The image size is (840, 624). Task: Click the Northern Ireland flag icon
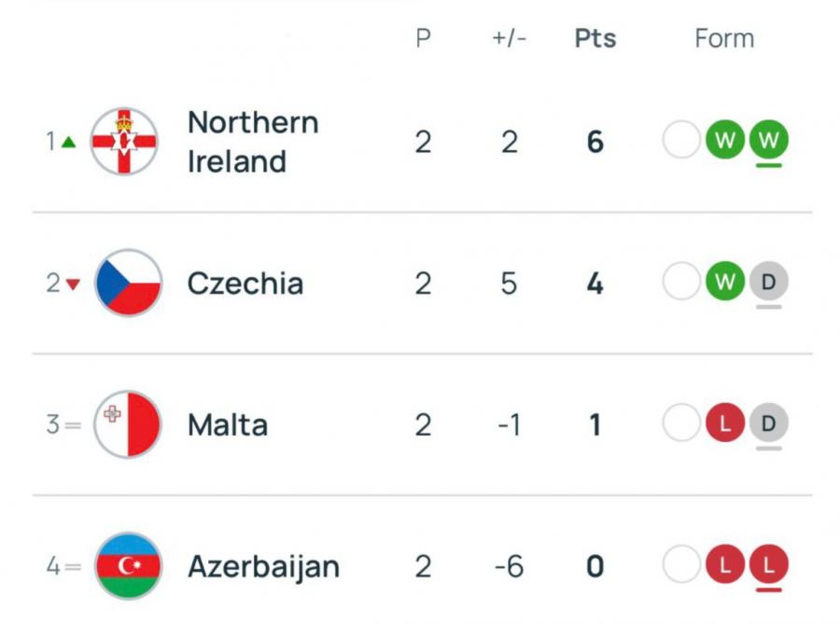point(124,142)
